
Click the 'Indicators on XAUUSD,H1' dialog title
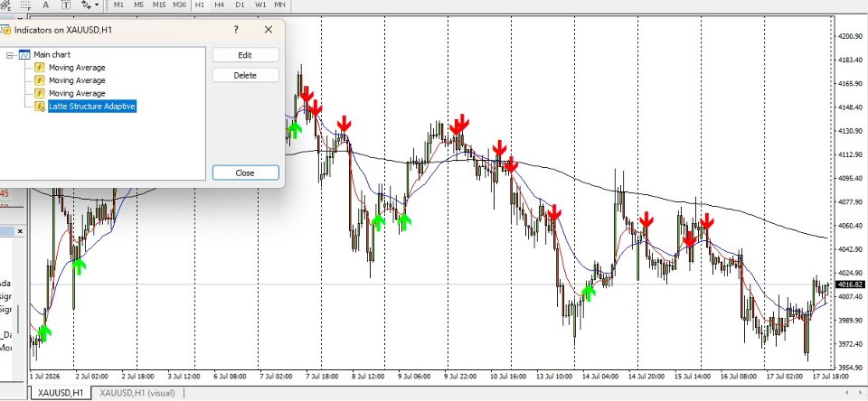tap(63, 30)
